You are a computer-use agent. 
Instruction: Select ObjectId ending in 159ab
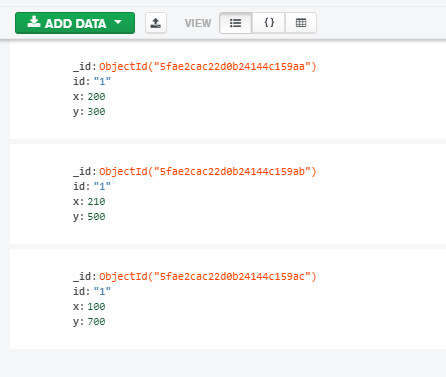click(x=208, y=172)
